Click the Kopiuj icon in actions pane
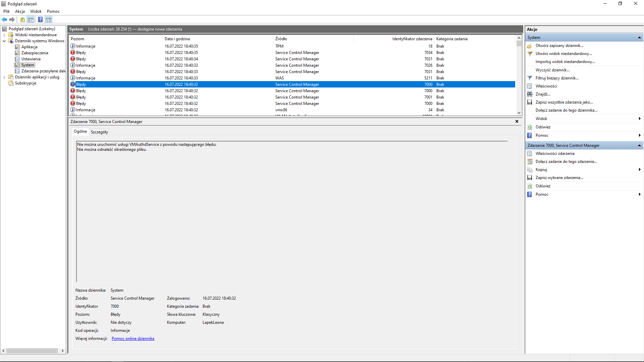Viewport: 644px width, 362px height. 530,170
